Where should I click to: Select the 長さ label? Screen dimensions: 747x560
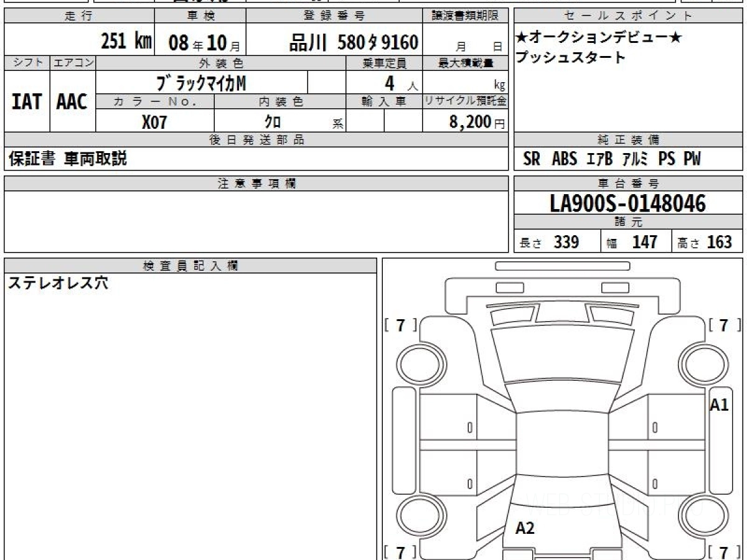532,244
